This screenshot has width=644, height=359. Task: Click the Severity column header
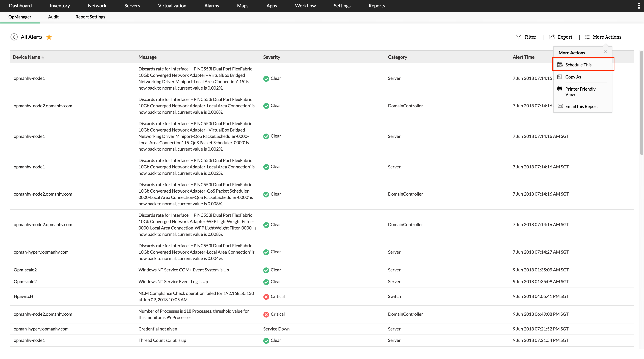(x=272, y=57)
